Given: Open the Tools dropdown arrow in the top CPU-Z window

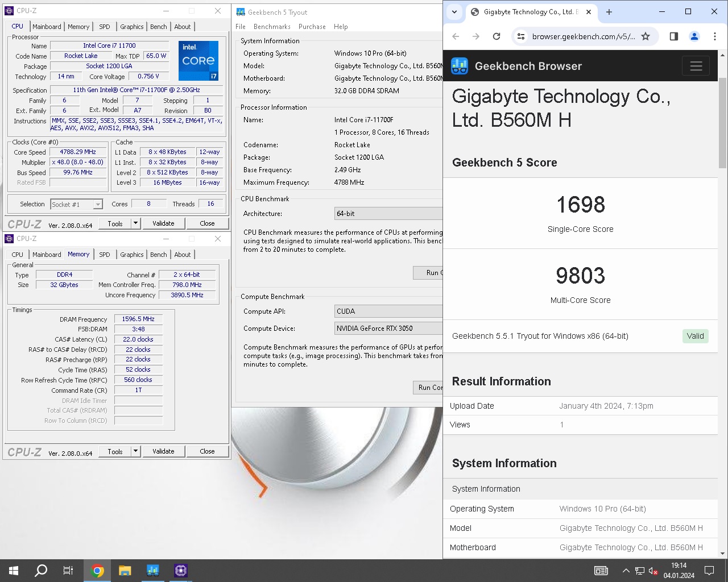Looking at the screenshot, I should (135, 223).
